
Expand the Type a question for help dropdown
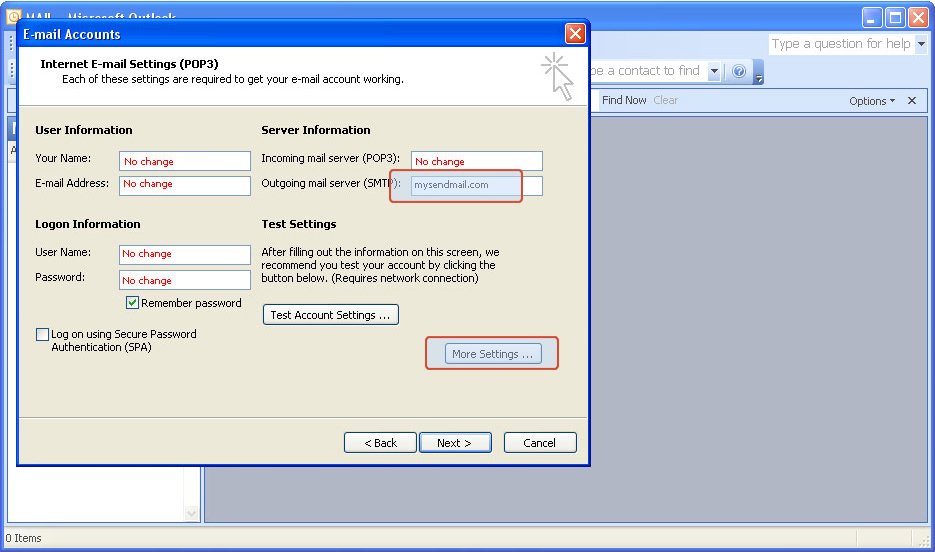pos(921,44)
